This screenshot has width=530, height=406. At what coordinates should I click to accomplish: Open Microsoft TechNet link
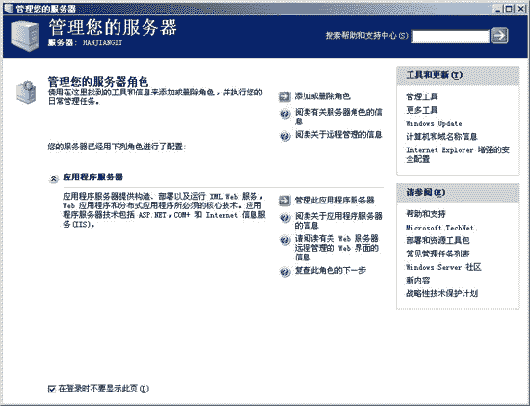440,228
